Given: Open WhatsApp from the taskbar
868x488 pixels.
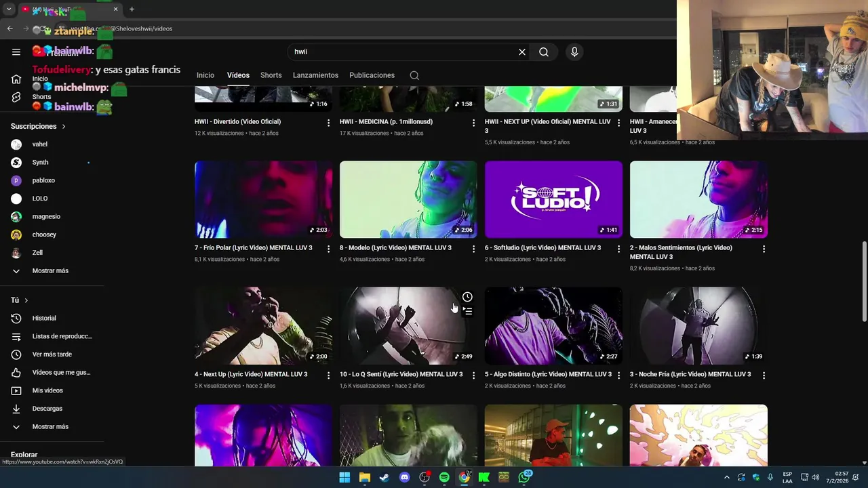Looking at the screenshot, I should (x=524, y=477).
